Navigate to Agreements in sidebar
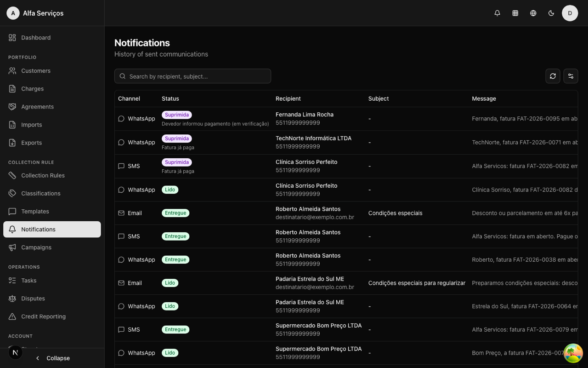588x368 pixels. pos(52,107)
